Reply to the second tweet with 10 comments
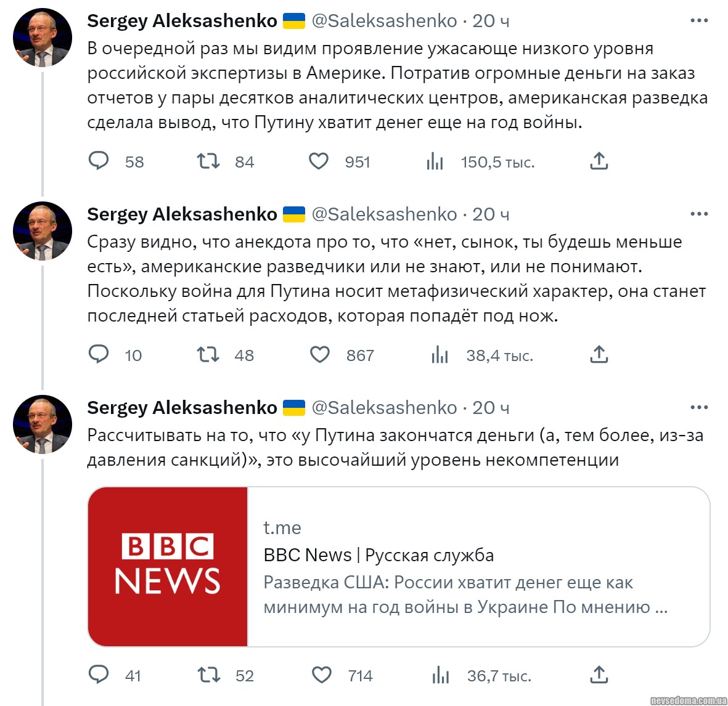The width and height of the screenshot is (728, 706). coord(99,355)
